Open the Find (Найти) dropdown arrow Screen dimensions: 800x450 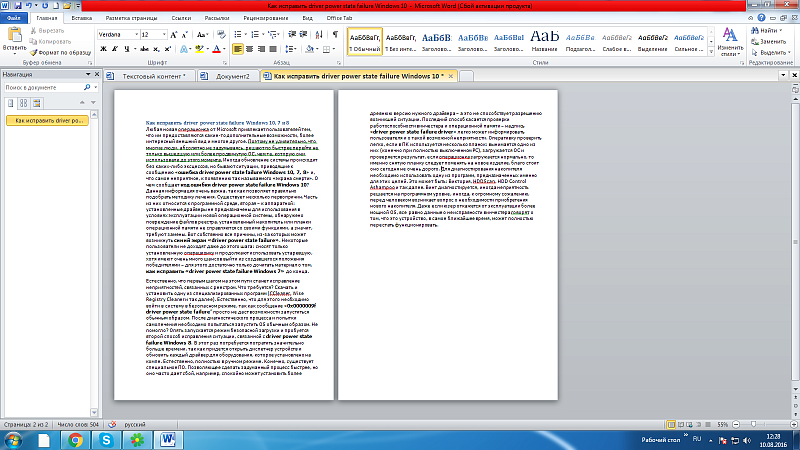781,31
